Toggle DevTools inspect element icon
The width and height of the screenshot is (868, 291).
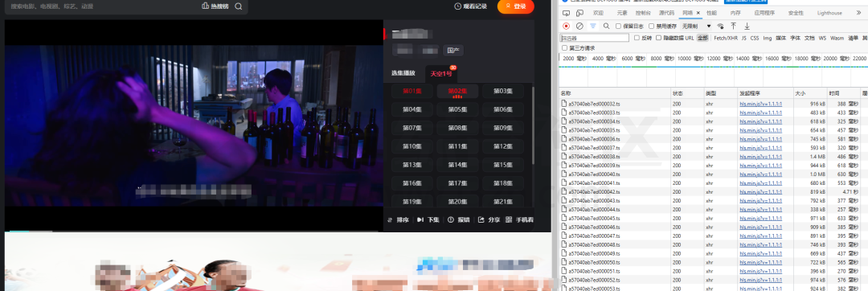(567, 13)
